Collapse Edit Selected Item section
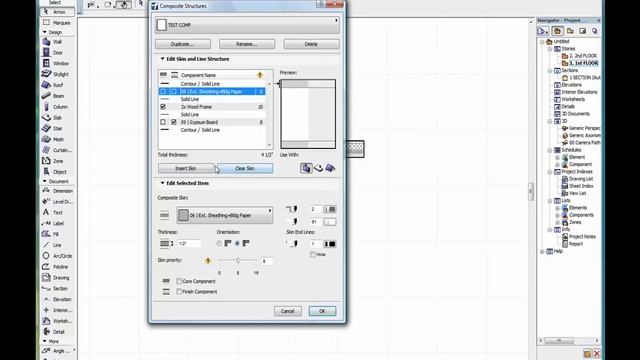The width and height of the screenshot is (640, 360). (x=162, y=183)
